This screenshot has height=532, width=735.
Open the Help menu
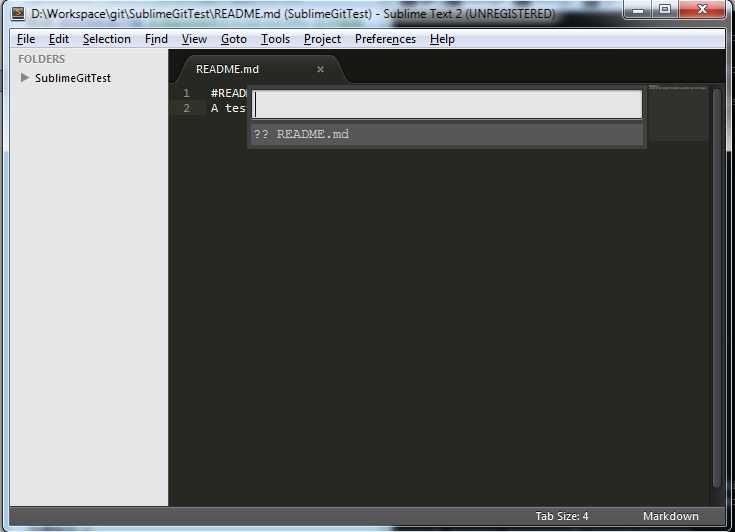(x=442, y=39)
